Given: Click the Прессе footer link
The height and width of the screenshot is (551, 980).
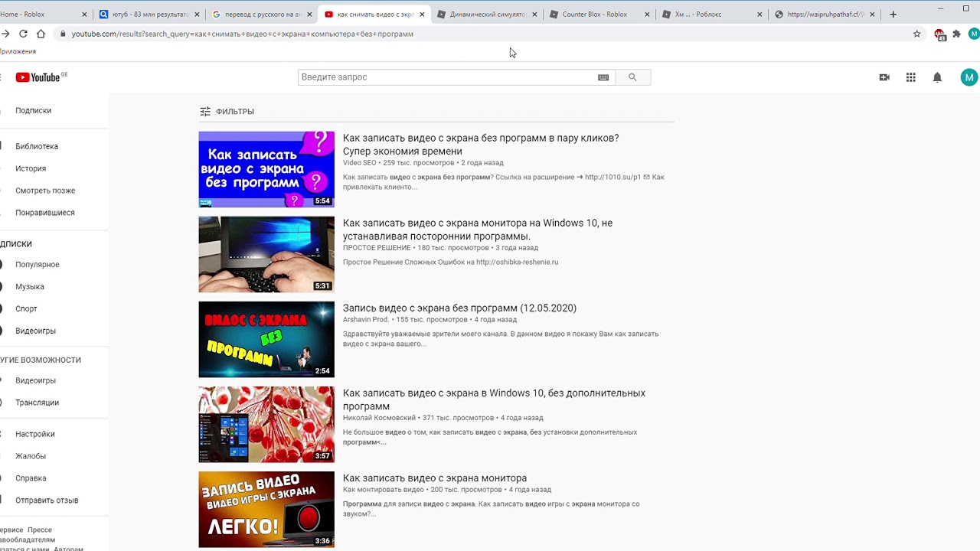Looking at the screenshot, I should pyautogui.click(x=40, y=530).
